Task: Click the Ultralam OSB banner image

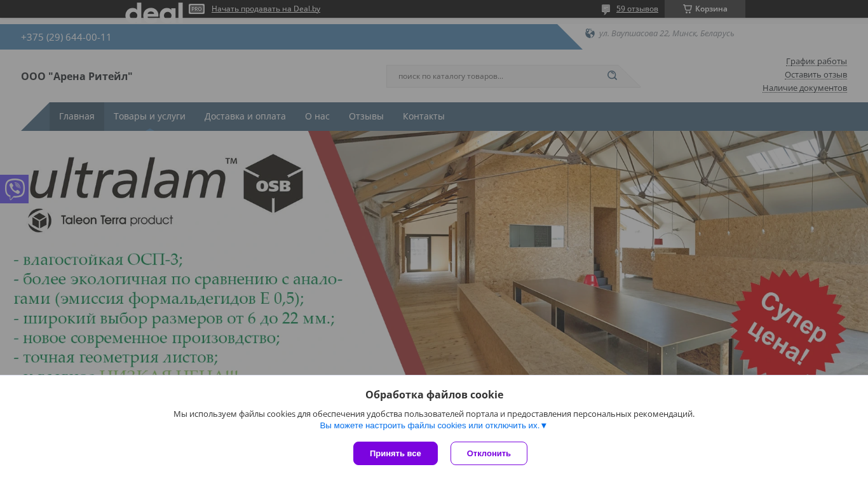Action: click(434, 253)
